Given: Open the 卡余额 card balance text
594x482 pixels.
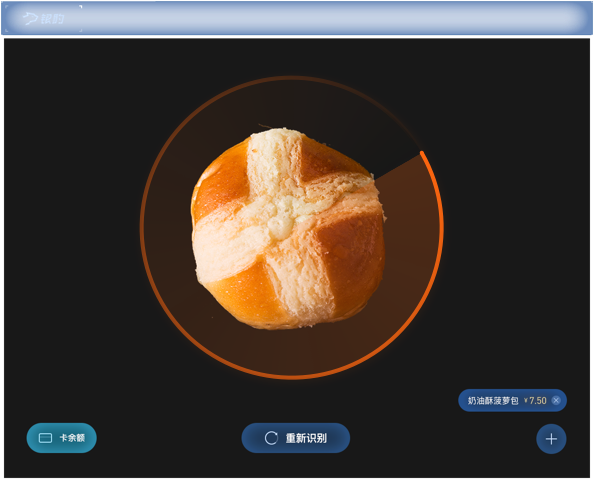Looking at the screenshot, I should tap(72, 438).
